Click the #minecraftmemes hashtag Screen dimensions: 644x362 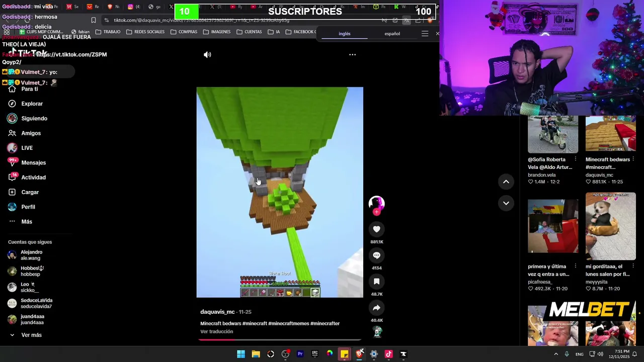click(289, 323)
